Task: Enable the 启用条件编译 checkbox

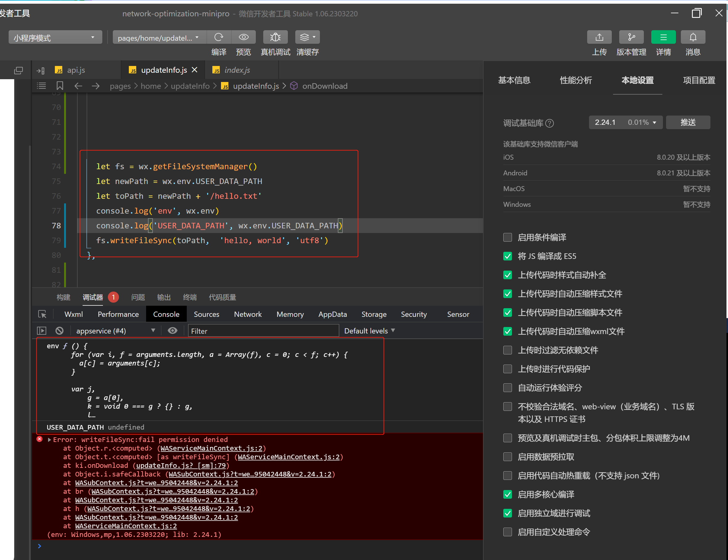Action: click(507, 237)
